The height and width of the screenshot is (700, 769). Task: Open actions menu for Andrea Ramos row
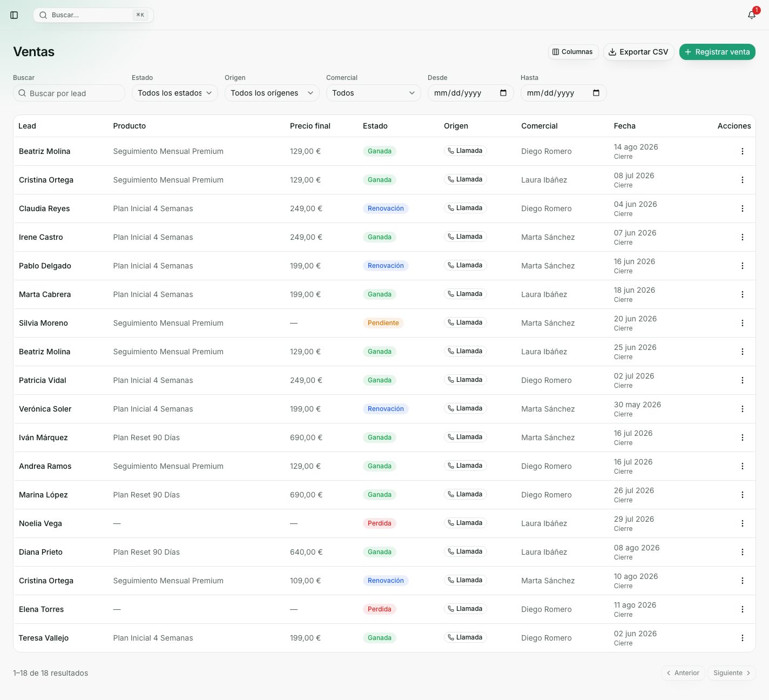pyautogui.click(x=743, y=466)
